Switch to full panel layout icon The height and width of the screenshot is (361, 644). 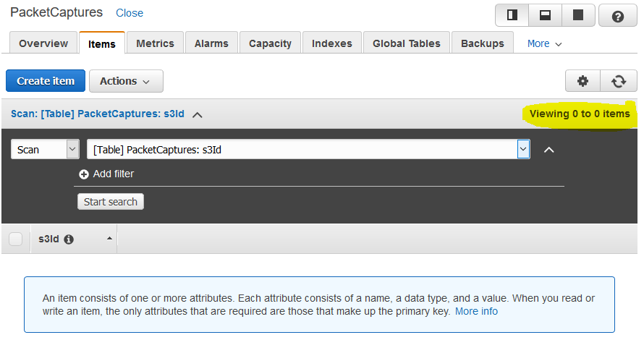578,16
